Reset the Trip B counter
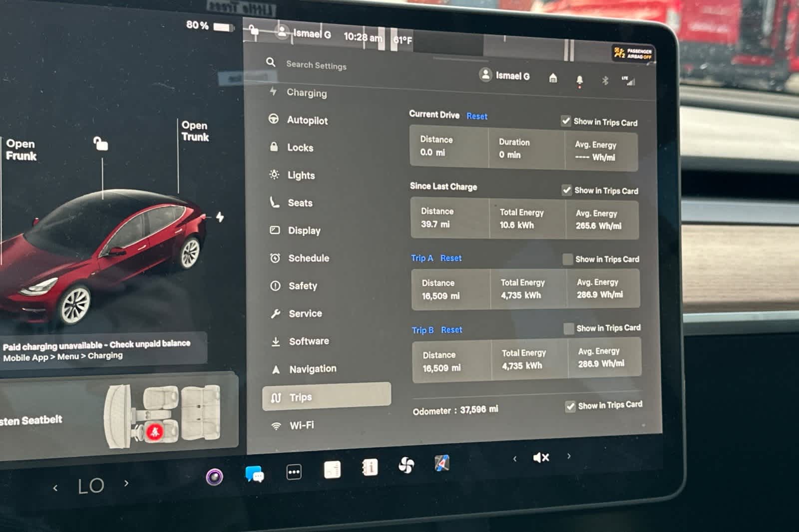 click(x=451, y=330)
